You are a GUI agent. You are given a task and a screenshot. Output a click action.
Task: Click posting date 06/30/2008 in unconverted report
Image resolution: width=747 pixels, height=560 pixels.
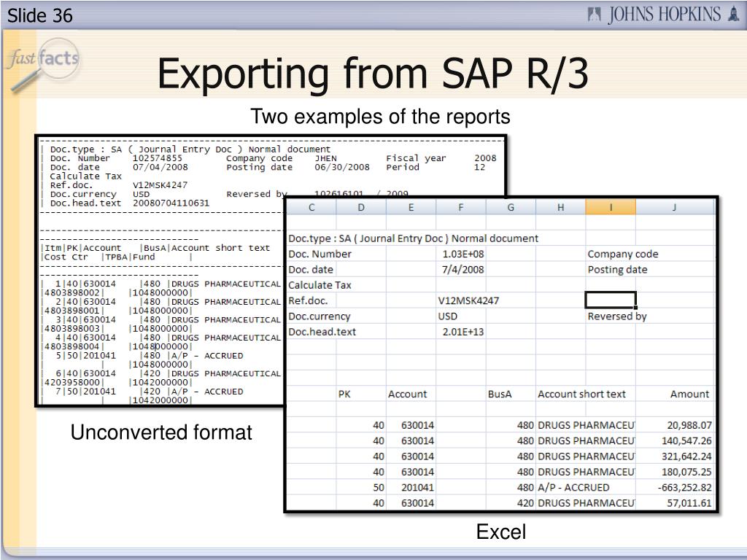[342, 167]
